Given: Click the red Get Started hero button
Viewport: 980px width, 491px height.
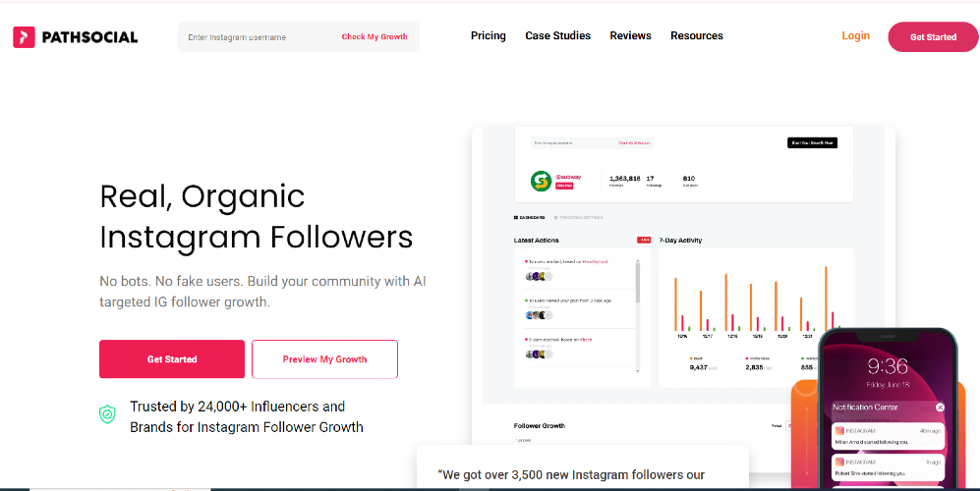Looking at the screenshot, I should [172, 359].
